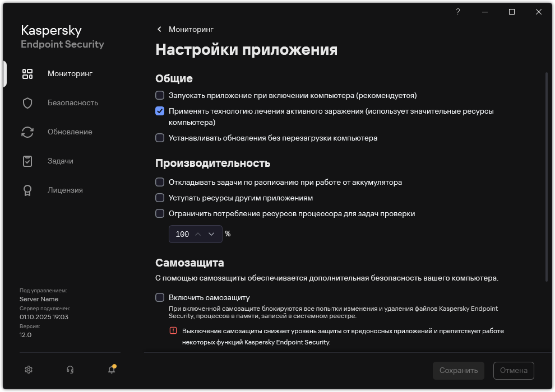Disable технологию лечения активного заражения
This screenshot has height=392, width=555.
(x=159, y=111)
